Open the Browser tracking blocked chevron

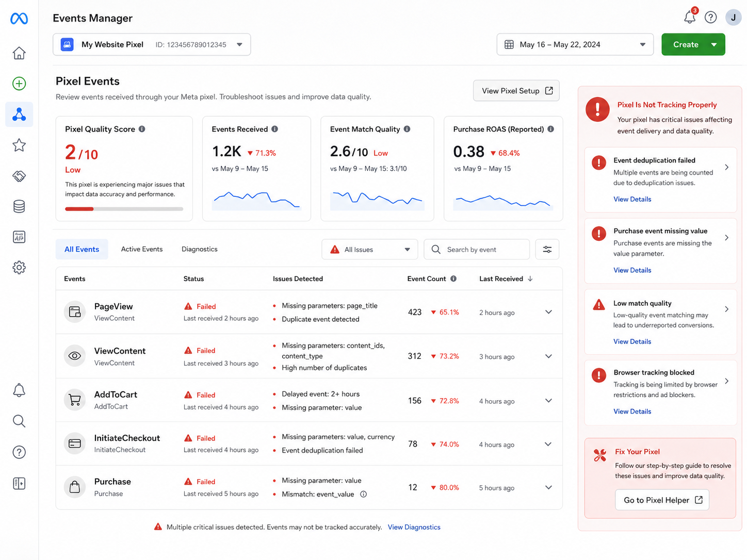(726, 381)
